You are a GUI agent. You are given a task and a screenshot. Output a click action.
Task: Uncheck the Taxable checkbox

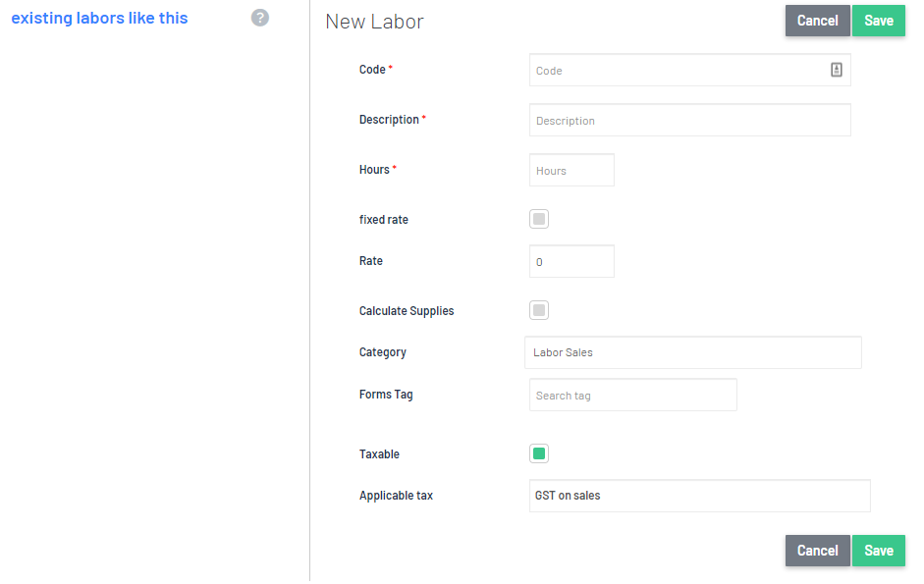539,453
